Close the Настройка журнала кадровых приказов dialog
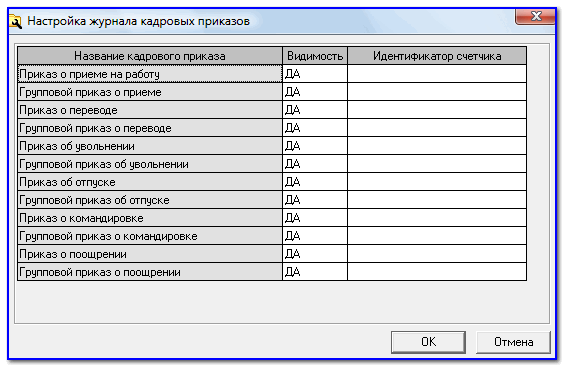The image size is (564, 367). 536,17
